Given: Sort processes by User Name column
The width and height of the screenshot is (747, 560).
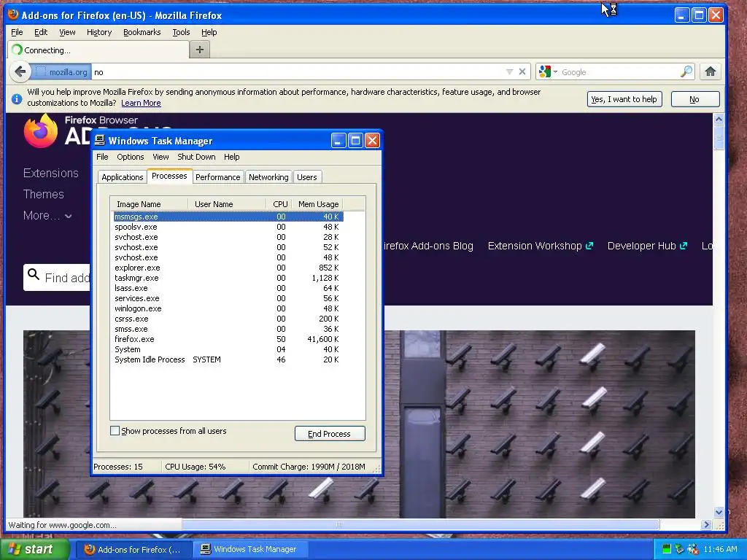Looking at the screenshot, I should [227, 204].
